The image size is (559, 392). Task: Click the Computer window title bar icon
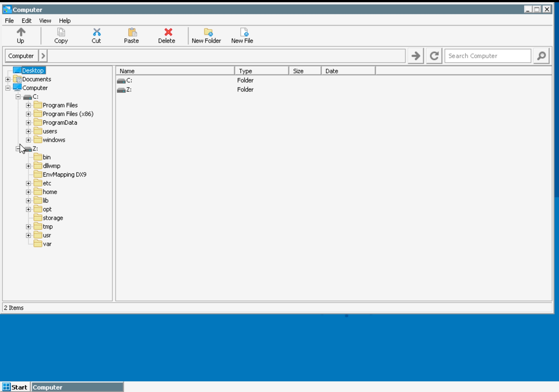click(7, 10)
